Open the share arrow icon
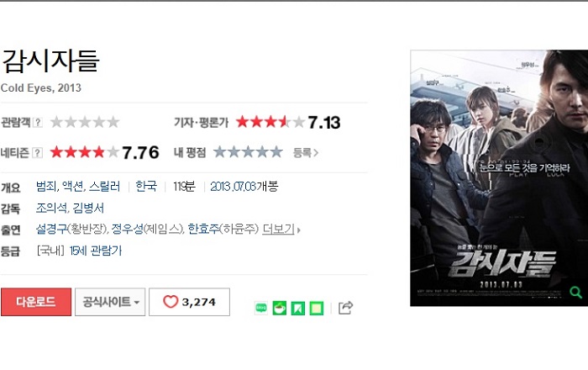Screen dimensions: 588x370 (345, 308)
